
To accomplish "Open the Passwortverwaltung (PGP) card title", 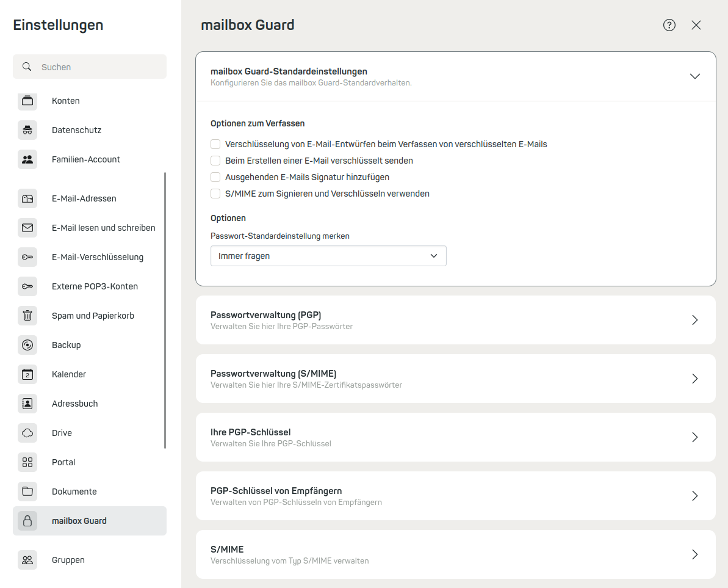I will pos(265,315).
